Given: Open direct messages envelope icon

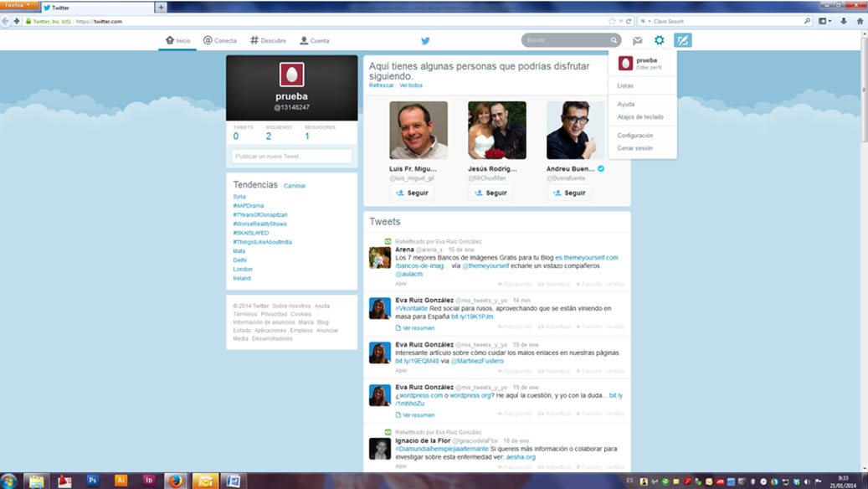Looking at the screenshot, I should [x=637, y=40].
